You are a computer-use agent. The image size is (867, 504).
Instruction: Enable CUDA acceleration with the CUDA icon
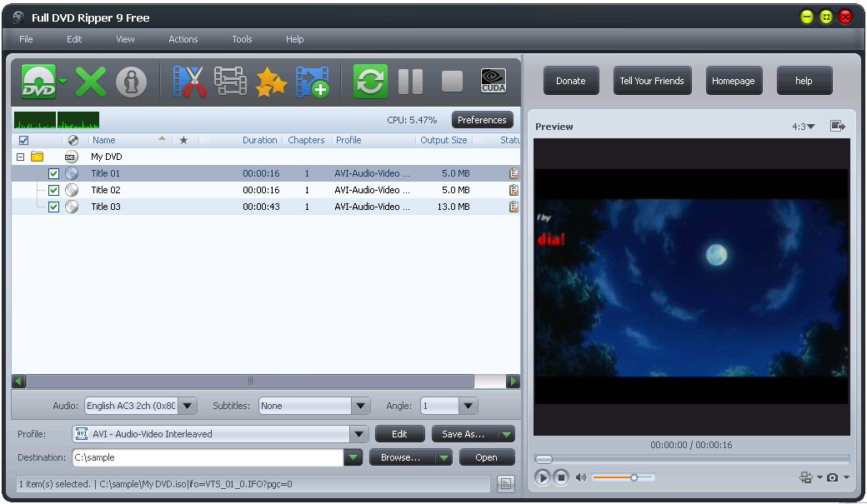[x=492, y=81]
